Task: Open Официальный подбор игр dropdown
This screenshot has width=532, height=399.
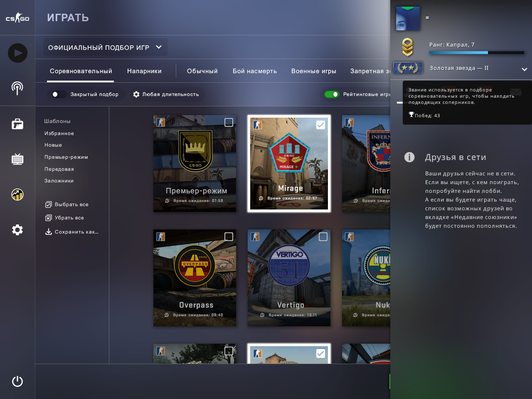Action: pos(106,47)
